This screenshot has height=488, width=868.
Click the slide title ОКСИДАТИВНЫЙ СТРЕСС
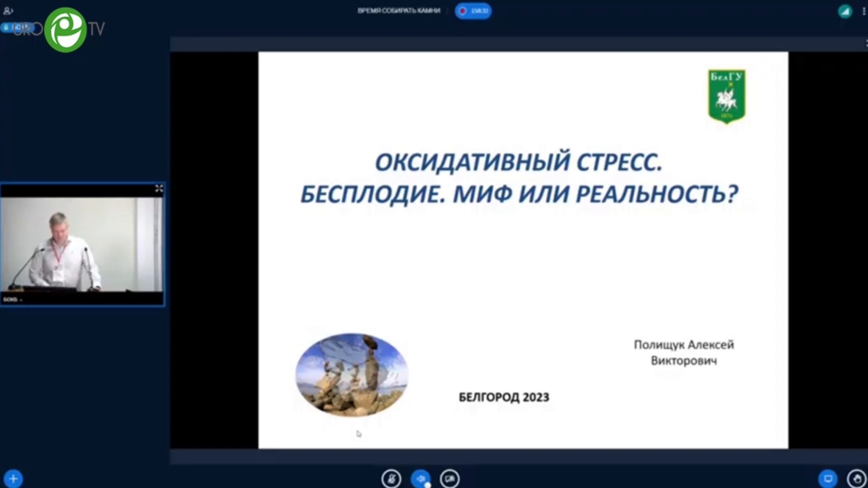(518, 161)
